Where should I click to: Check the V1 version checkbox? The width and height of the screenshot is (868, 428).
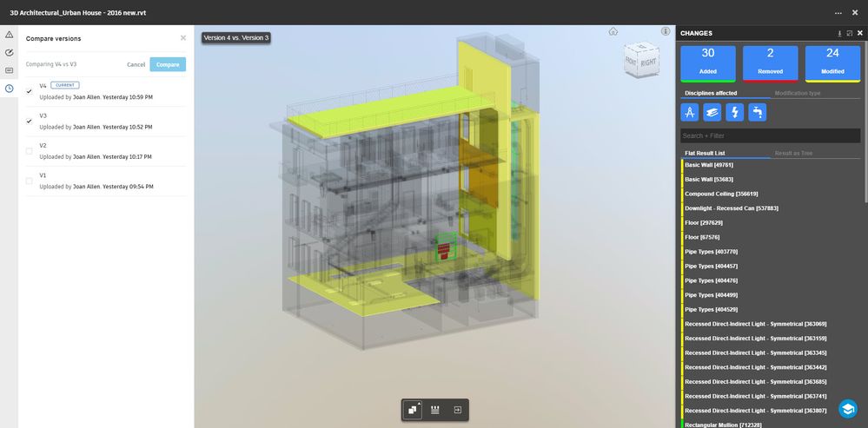pos(30,181)
